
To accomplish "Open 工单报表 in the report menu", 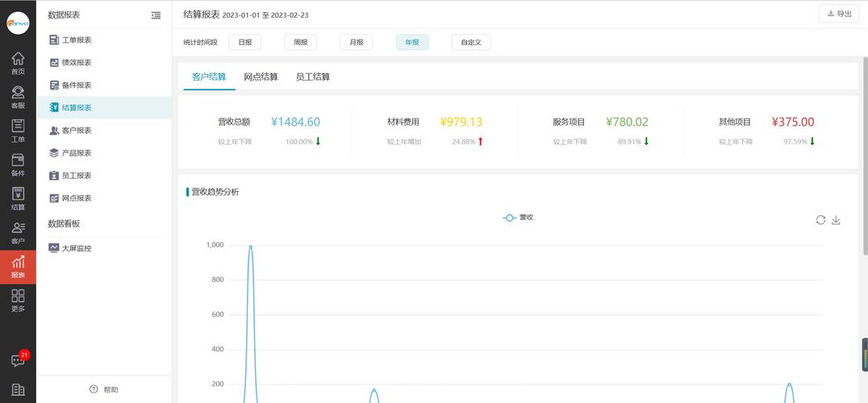I will click(x=104, y=39).
